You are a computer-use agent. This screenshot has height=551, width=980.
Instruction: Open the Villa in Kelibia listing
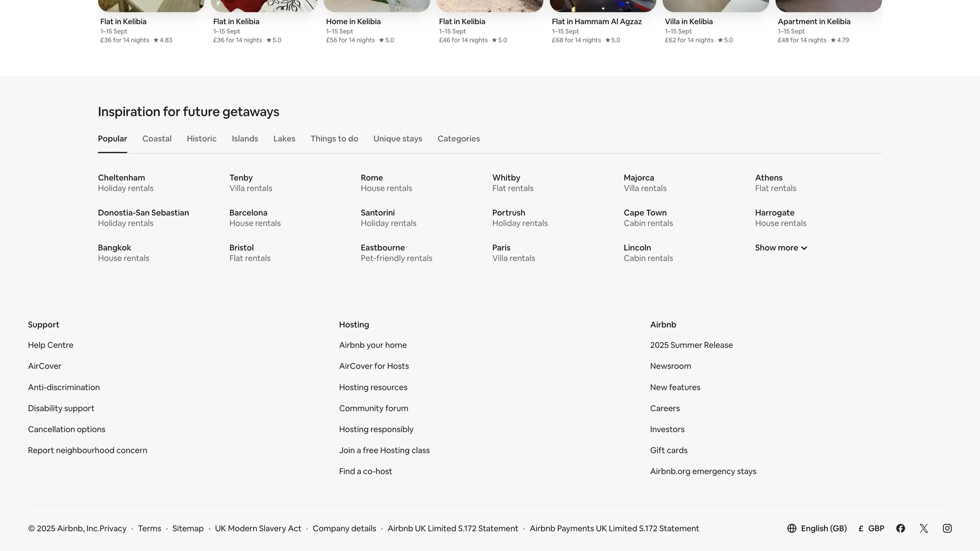689,22
